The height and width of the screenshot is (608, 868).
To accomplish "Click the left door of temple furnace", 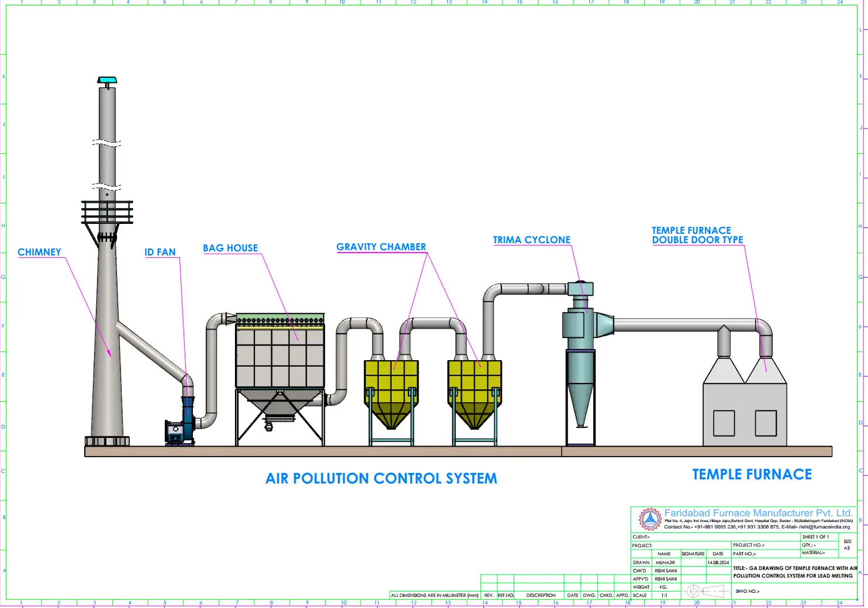I will (724, 423).
